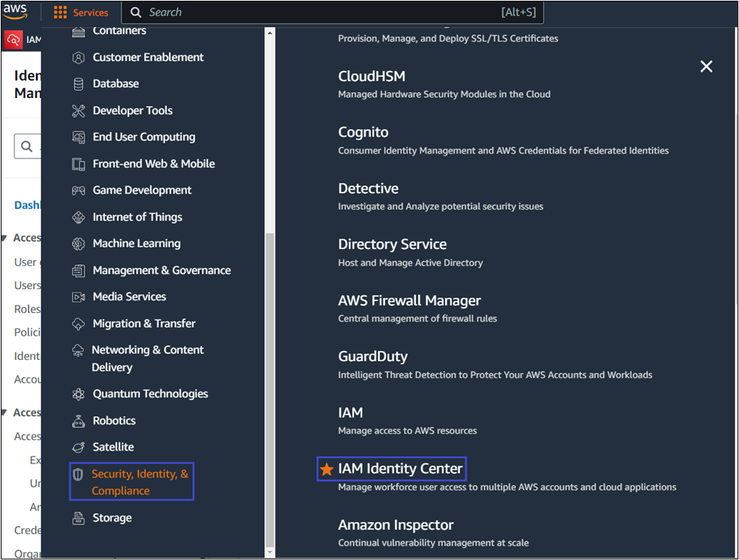The width and height of the screenshot is (739, 560).
Task: Select the Quantum Technologies category
Action: click(x=150, y=393)
